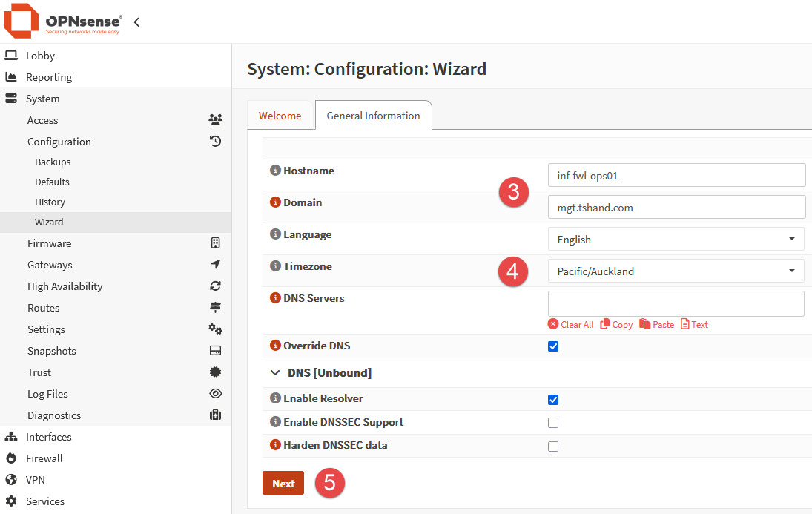Click the Paste icon under DNS Servers
The width and height of the screenshot is (812, 514).
(644, 324)
